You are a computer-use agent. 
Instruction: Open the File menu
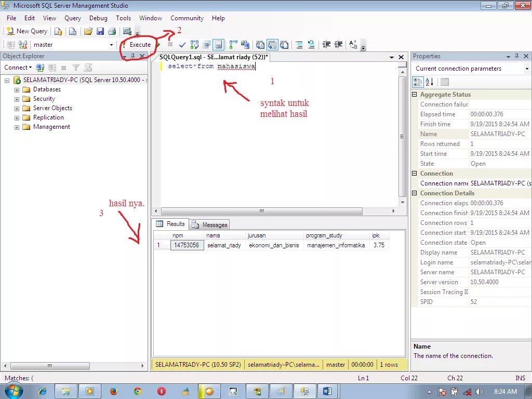(11, 18)
